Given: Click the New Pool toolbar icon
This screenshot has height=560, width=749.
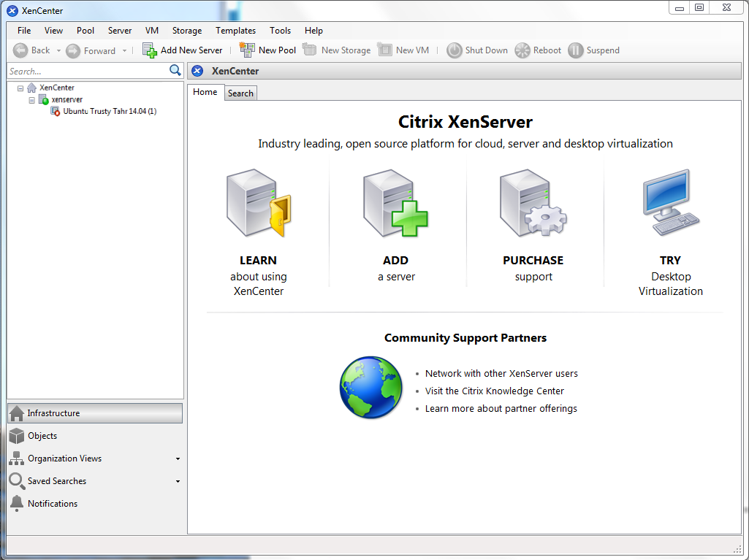Looking at the screenshot, I should (x=247, y=50).
